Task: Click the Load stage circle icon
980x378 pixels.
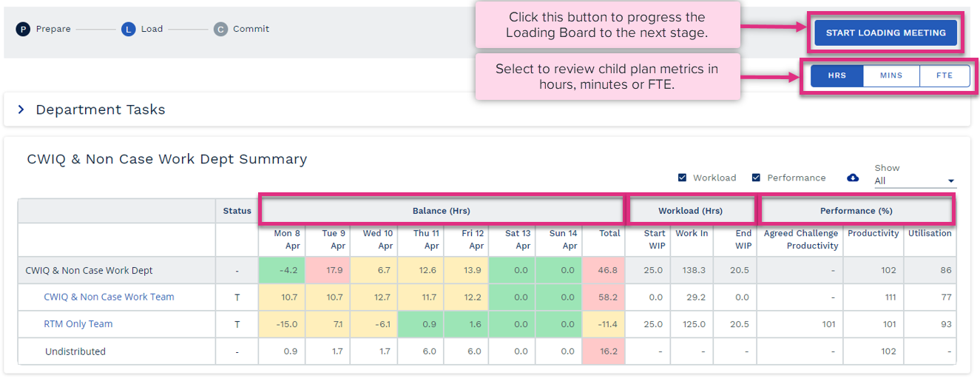Action: point(129,30)
